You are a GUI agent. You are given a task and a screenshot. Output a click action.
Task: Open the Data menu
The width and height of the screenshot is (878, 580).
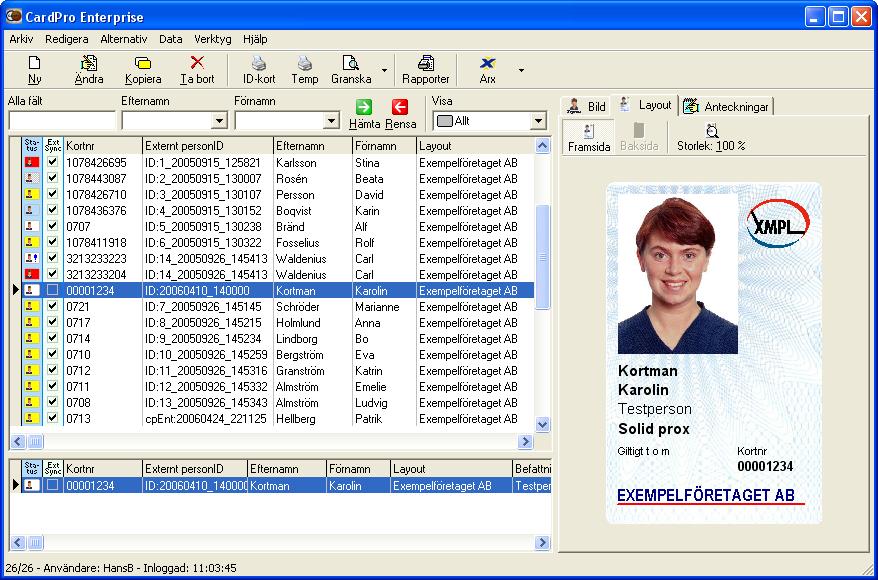click(x=170, y=39)
